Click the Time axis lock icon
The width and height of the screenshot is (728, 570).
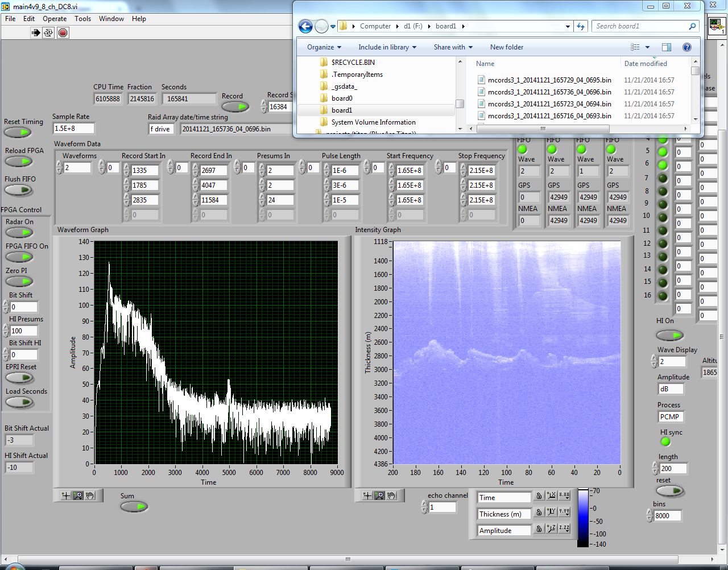(539, 496)
